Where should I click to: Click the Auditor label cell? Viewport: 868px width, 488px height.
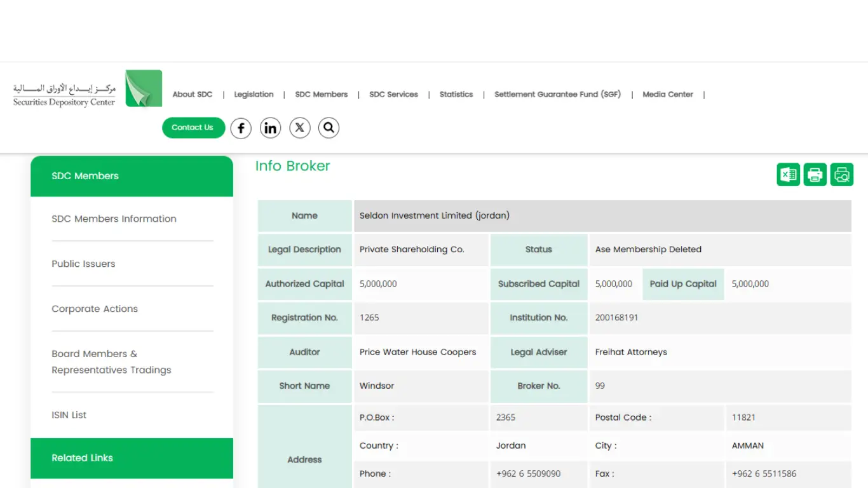coord(305,352)
